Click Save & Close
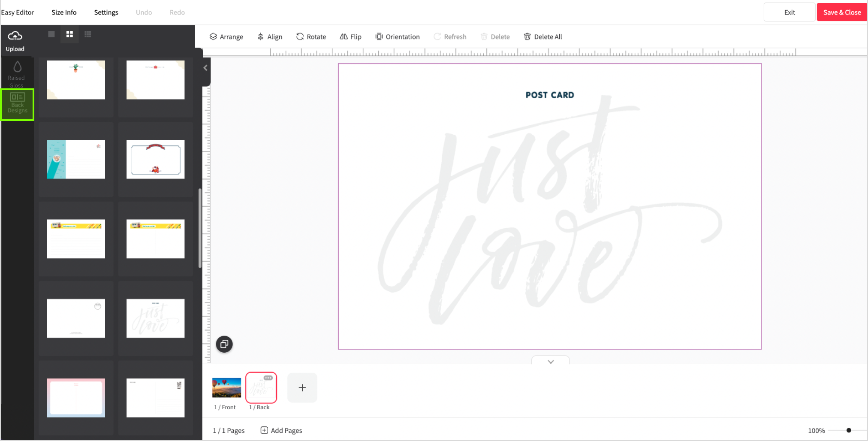This screenshot has width=868, height=441. click(842, 12)
